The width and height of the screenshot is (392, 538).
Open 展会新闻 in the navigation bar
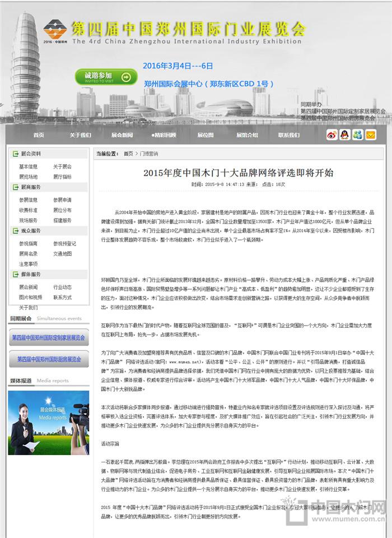pyautogui.click(x=122, y=135)
